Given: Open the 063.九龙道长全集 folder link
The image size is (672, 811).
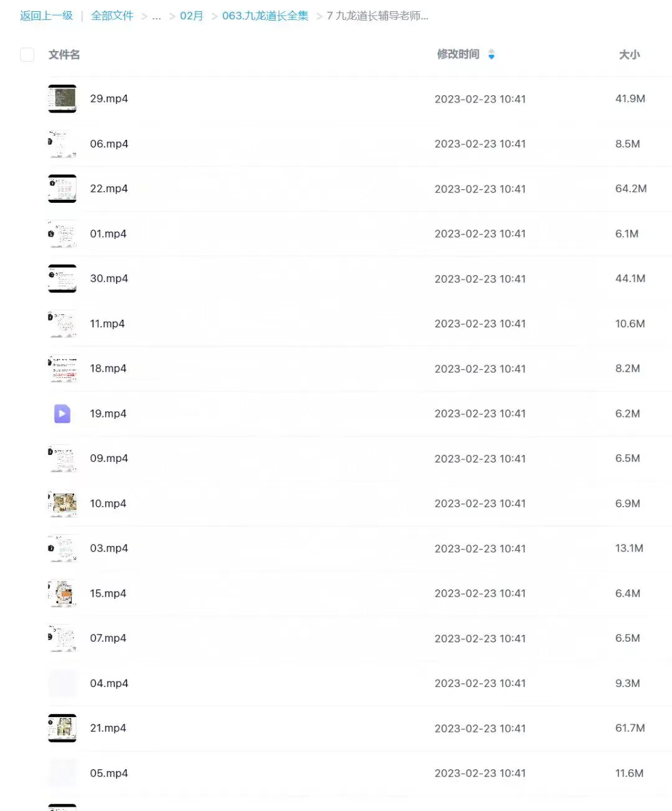Looking at the screenshot, I should tap(265, 16).
